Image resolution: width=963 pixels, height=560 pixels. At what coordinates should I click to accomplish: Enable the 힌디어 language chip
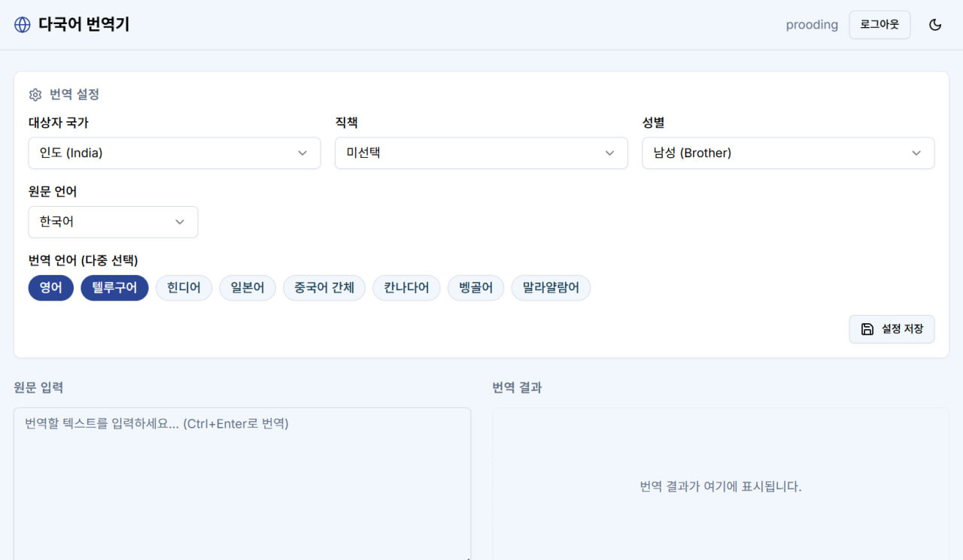coord(184,288)
